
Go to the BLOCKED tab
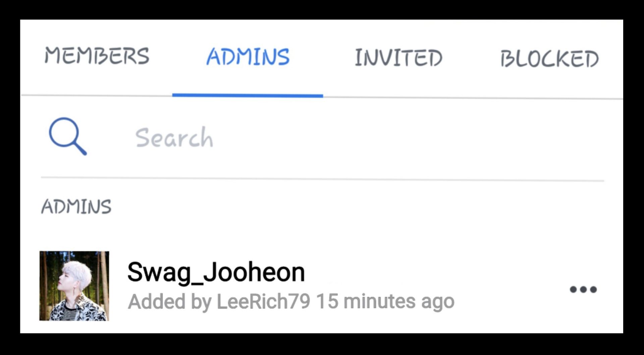point(549,59)
